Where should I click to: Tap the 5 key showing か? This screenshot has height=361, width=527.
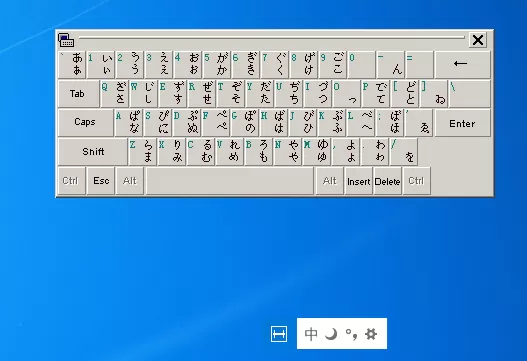click(216, 65)
